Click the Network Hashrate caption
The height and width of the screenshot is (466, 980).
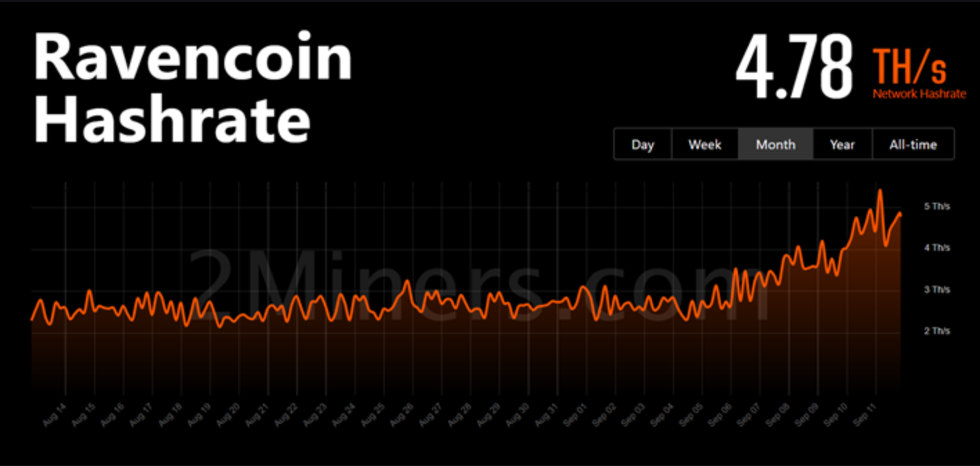point(919,94)
